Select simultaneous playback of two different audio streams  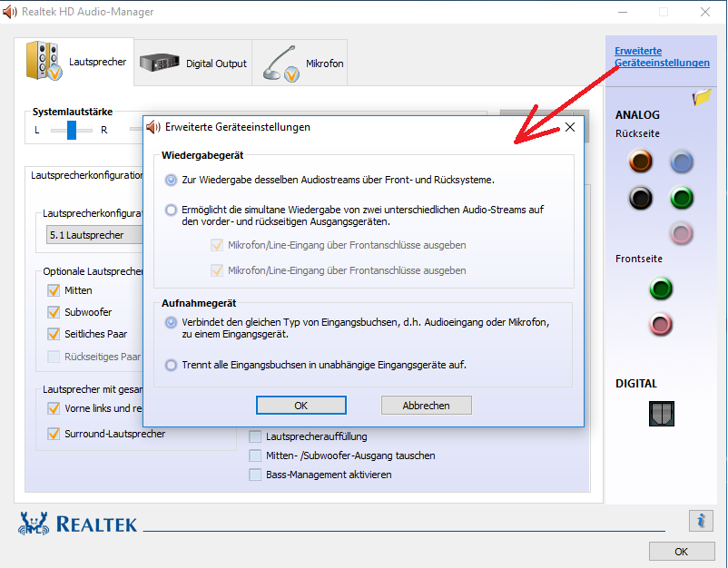click(171, 210)
